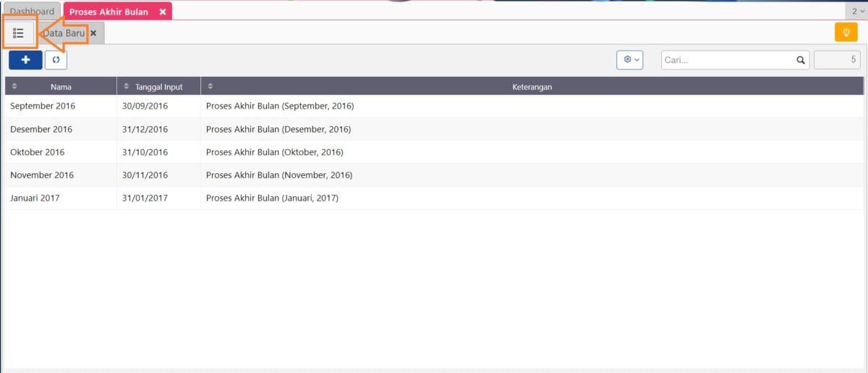
Task: Click Proses Akhir Bulan (September, 2016) text
Action: tap(280, 106)
